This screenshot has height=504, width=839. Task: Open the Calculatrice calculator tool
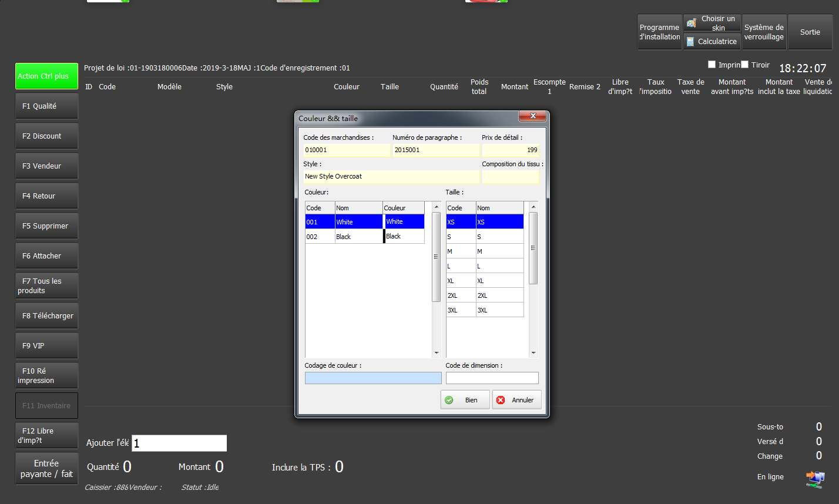pos(712,42)
